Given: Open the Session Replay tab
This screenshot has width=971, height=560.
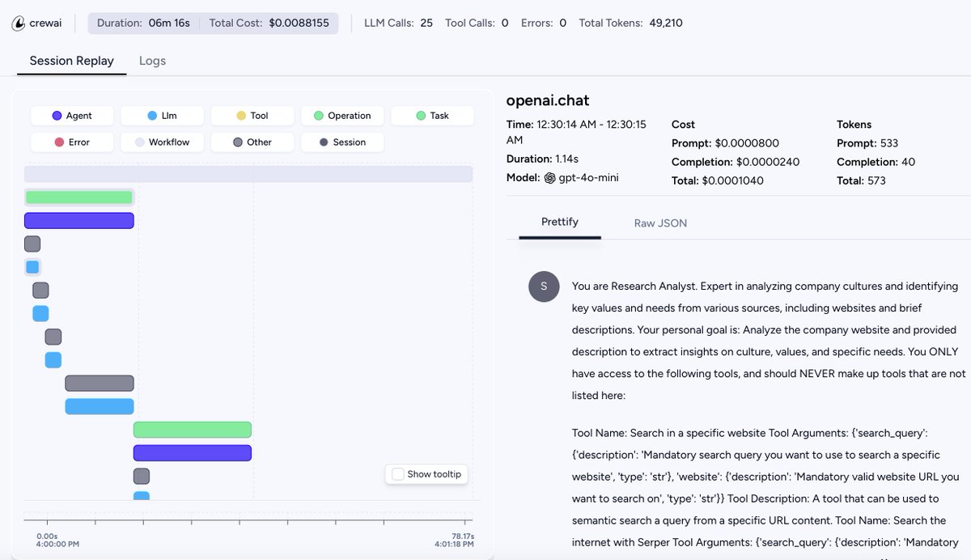Looking at the screenshot, I should (x=71, y=61).
